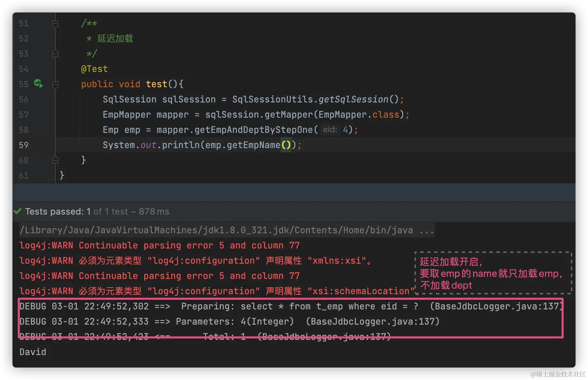
Task: Click BaseJdbcLogger.java:137 link in Preparing line
Action: point(497,306)
